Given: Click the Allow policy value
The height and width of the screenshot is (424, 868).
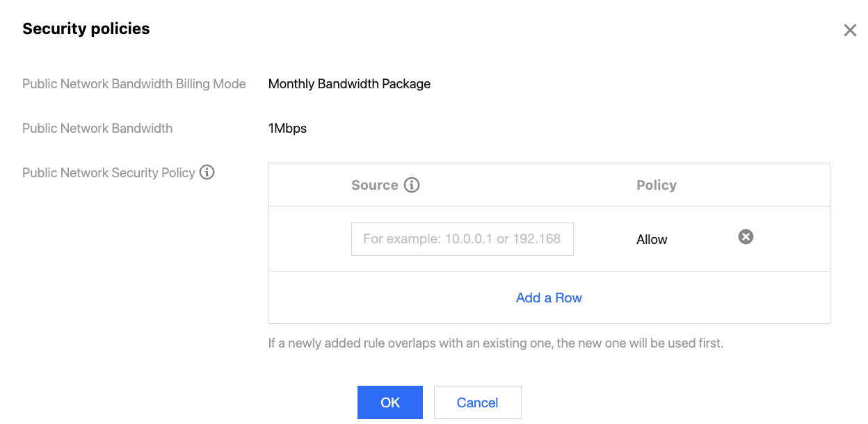Looking at the screenshot, I should [652, 239].
